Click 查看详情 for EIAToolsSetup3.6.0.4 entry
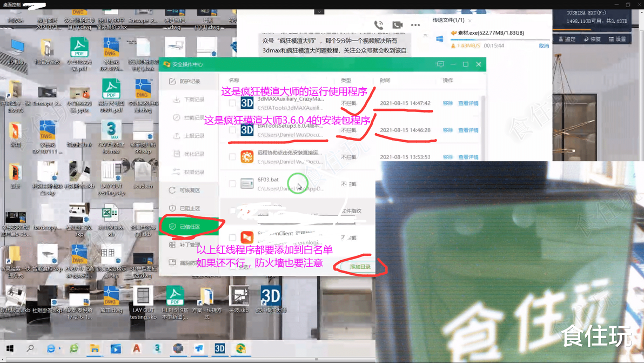Image resolution: width=644 pixels, height=363 pixels. click(x=468, y=130)
